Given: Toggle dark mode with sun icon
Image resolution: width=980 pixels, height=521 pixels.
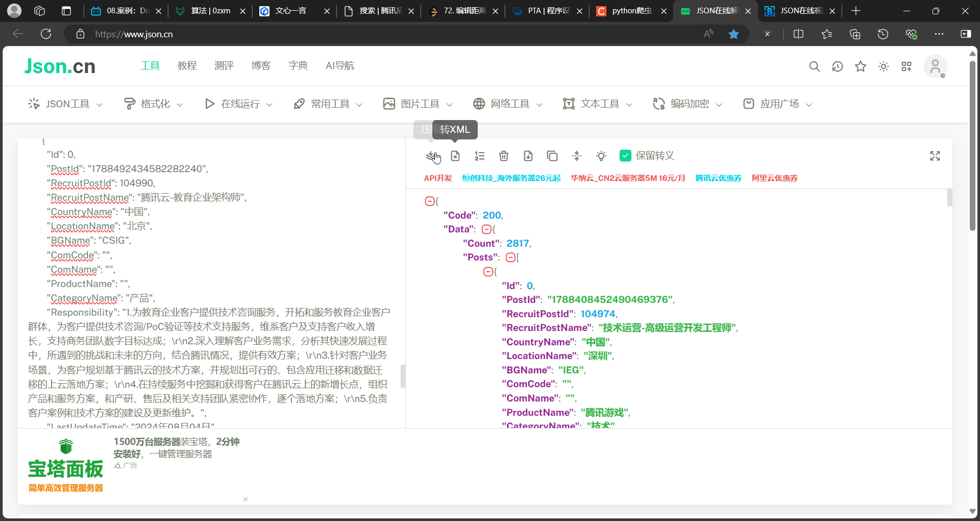Looking at the screenshot, I should tap(884, 66).
